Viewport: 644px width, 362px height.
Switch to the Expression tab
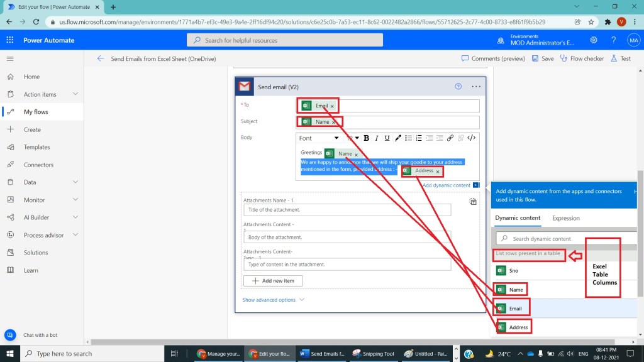pos(565,218)
